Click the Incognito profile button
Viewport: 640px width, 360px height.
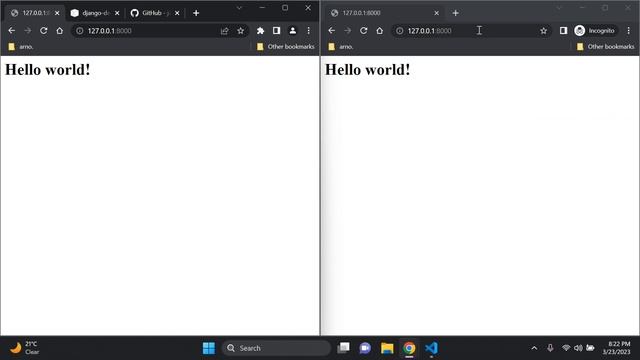[x=595, y=31]
